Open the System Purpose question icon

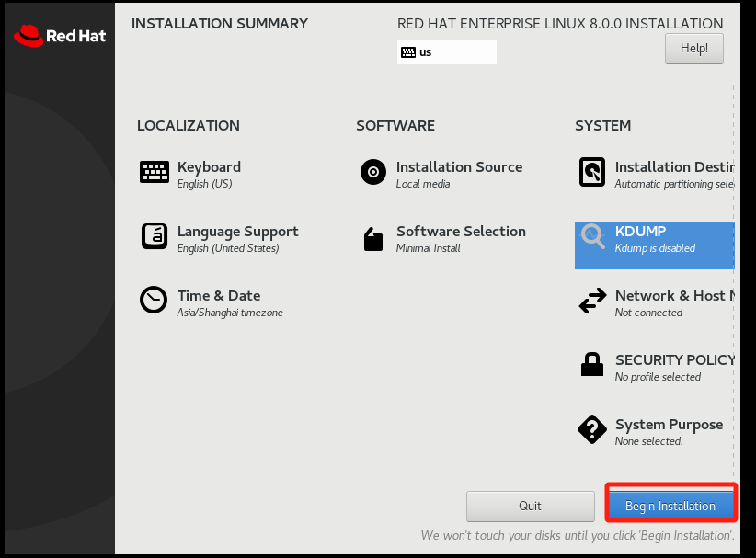click(592, 429)
